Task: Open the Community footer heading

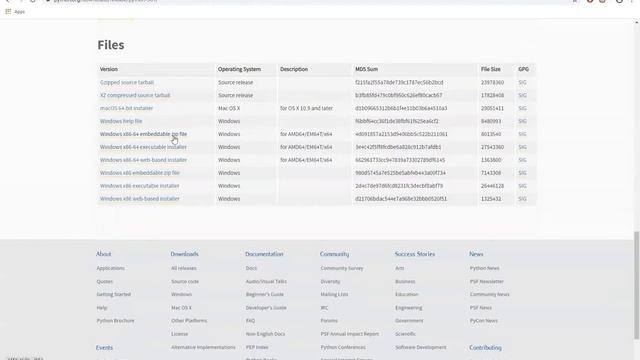Action: tap(334, 254)
